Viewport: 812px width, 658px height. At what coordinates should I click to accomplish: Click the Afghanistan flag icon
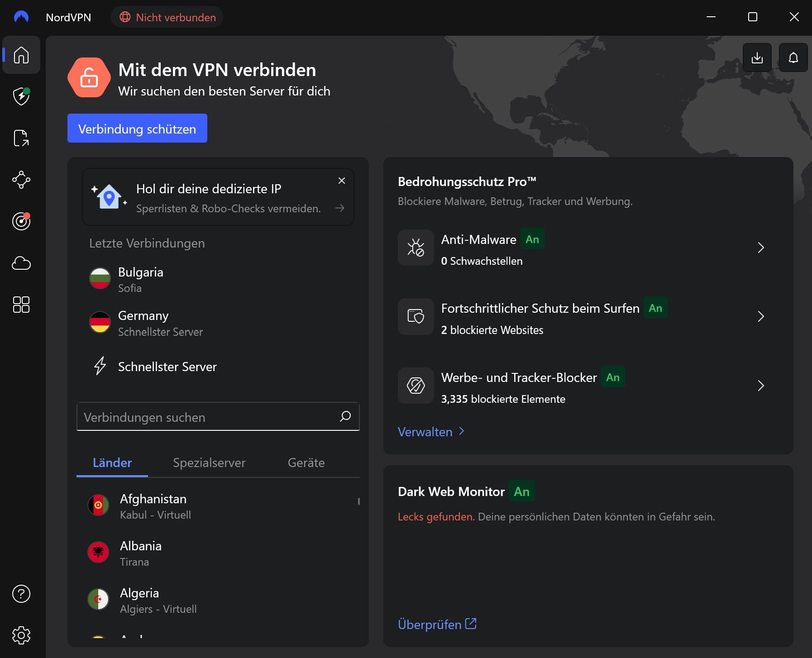[98, 505]
